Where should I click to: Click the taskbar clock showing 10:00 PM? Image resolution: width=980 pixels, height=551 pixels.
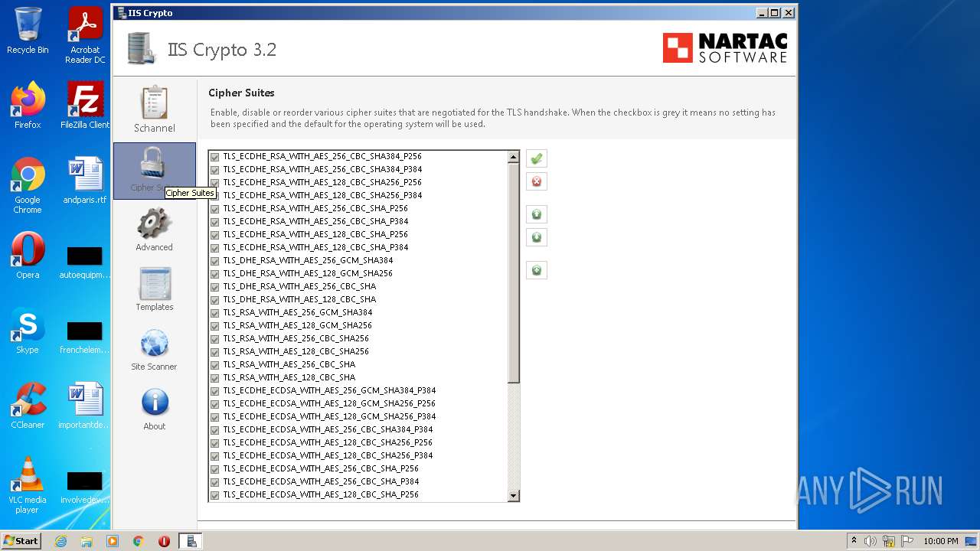[941, 541]
